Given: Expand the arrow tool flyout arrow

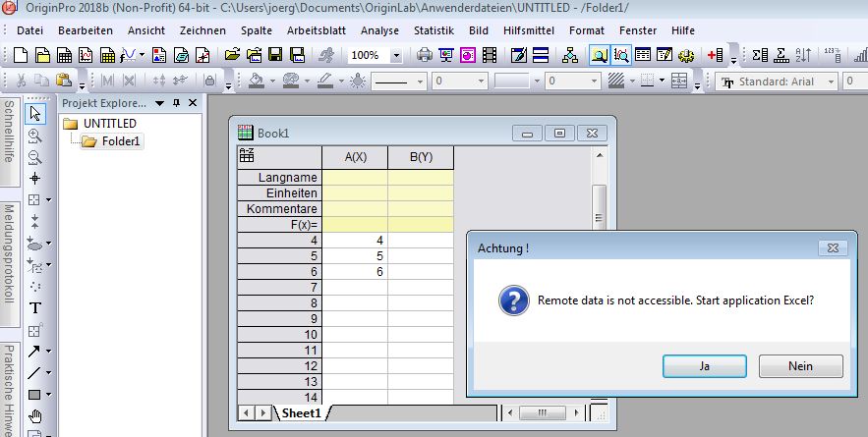Looking at the screenshot, I should click(49, 352).
